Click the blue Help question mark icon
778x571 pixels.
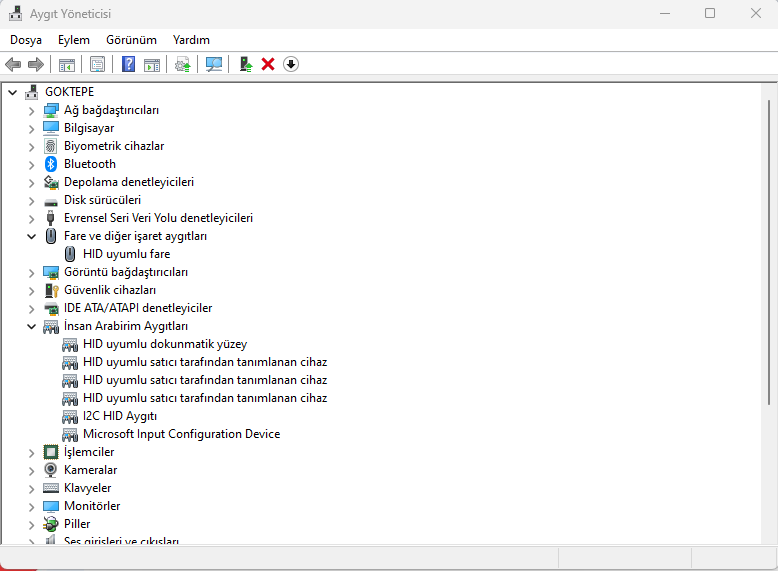click(x=128, y=64)
